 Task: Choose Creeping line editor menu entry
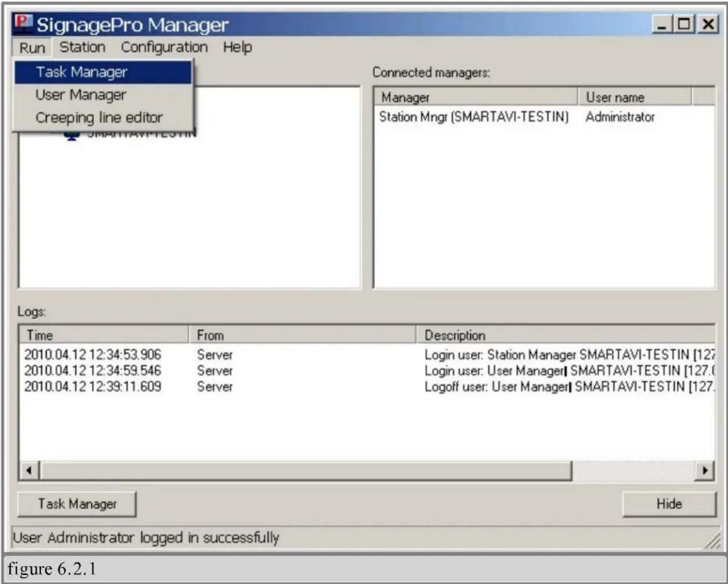103,118
